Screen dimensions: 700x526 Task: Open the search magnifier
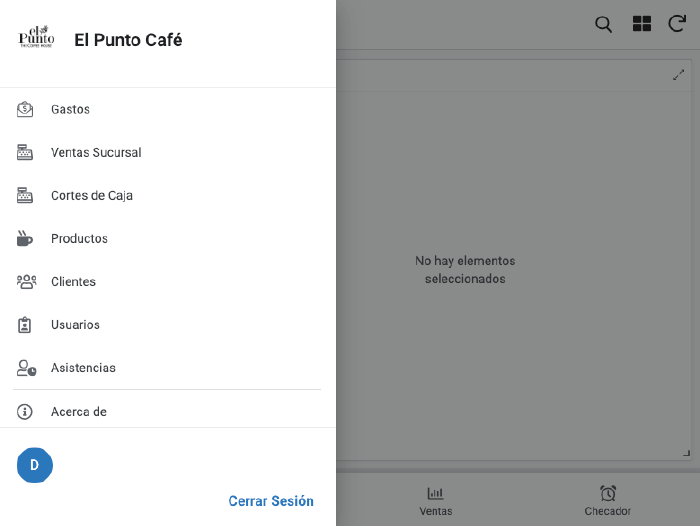tap(603, 24)
